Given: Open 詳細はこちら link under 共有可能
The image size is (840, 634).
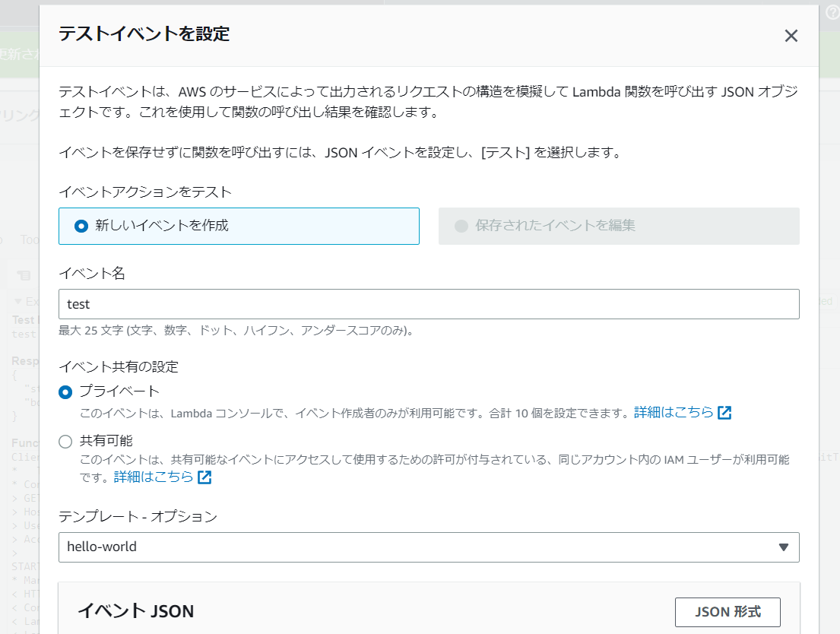Looking at the screenshot, I should 154,477.
